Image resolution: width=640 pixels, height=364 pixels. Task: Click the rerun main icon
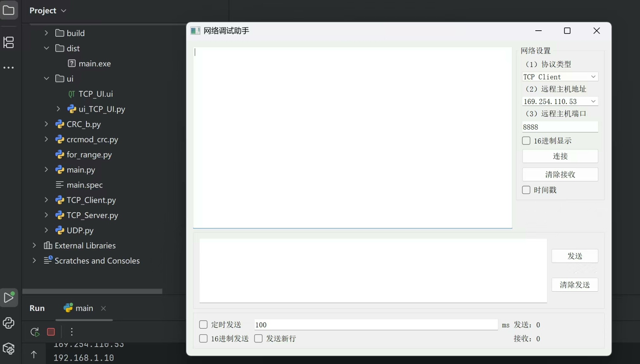[x=35, y=332]
